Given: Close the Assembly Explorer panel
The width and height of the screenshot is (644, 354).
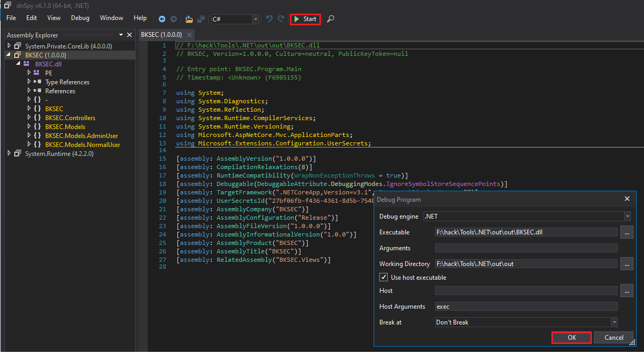Looking at the screenshot, I should (129, 35).
